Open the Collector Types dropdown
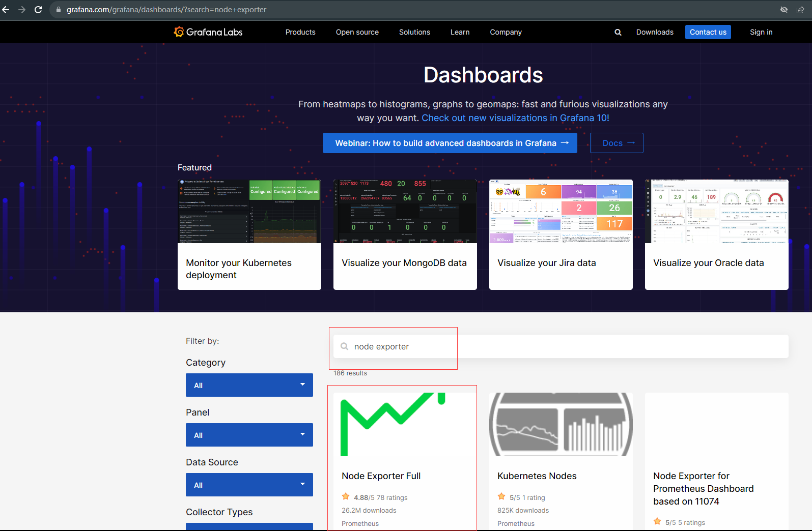This screenshot has height=531, width=812. pyautogui.click(x=249, y=527)
